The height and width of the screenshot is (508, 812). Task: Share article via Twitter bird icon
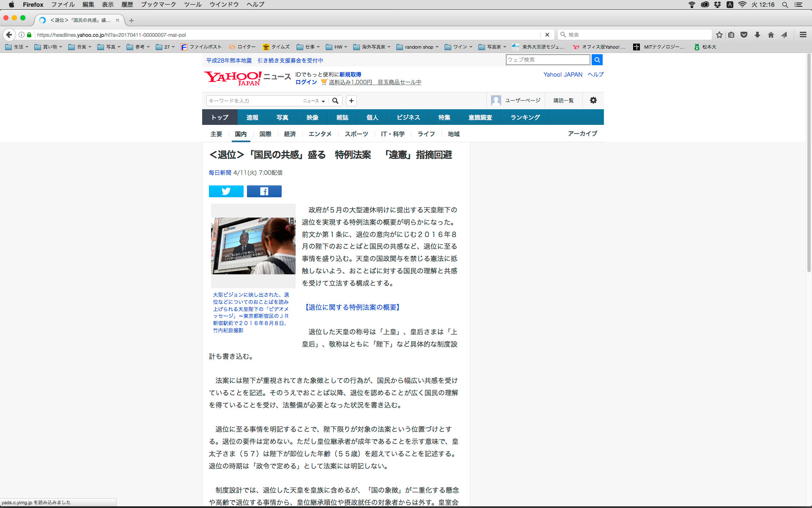(x=226, y=191)
